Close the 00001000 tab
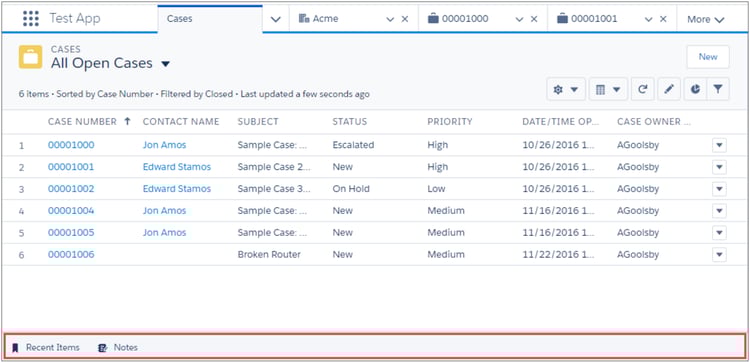Screen dimensions: 750x362 [534, 19]
